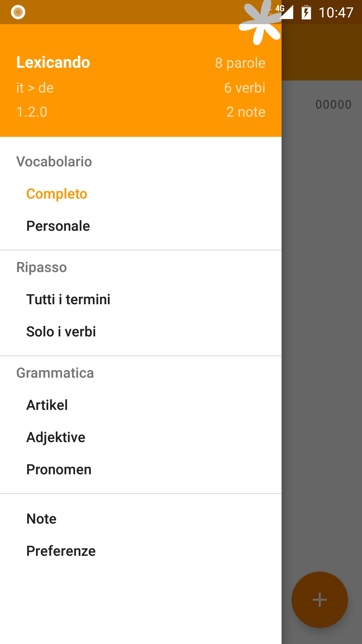Select Personale vocabulary

point(58,226)
